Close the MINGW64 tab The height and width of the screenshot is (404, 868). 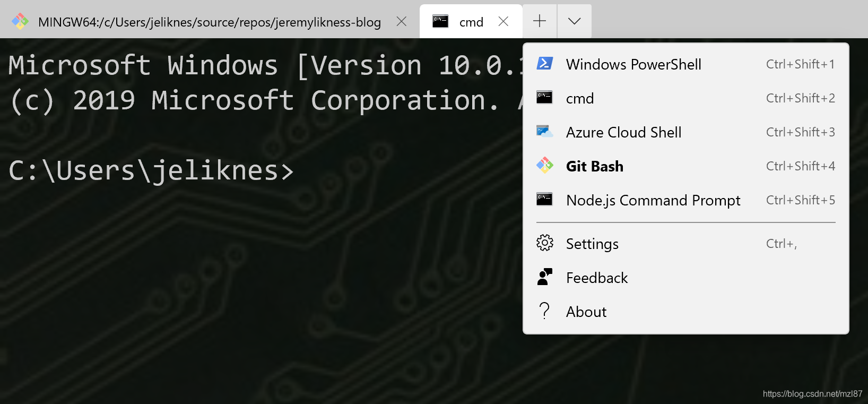[402, 21]
